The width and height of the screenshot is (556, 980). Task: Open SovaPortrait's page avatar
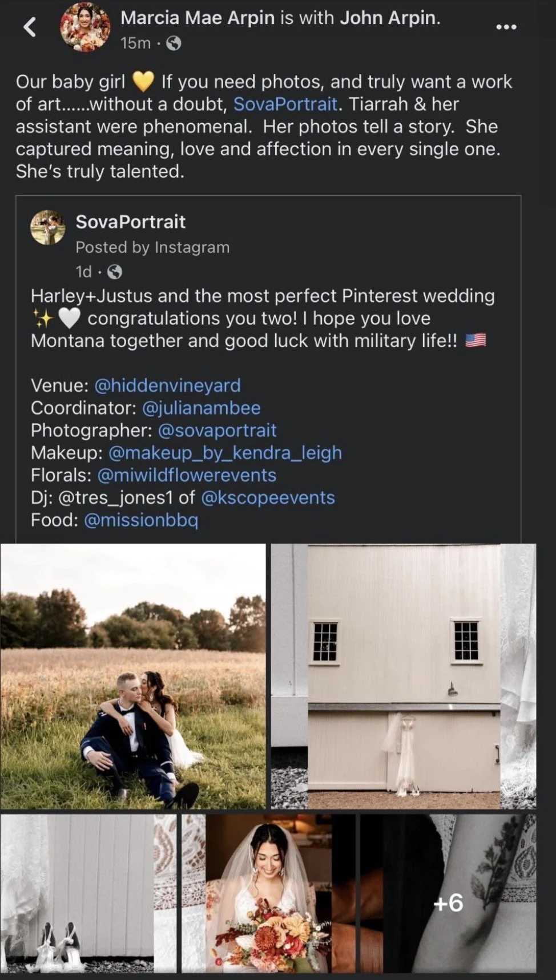[48, 227]
